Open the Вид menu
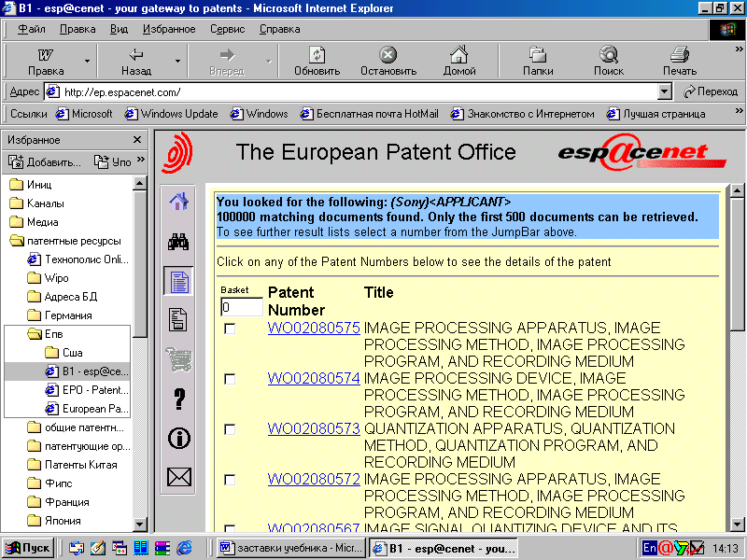This screenshot has height=560, width=747. 119,29
